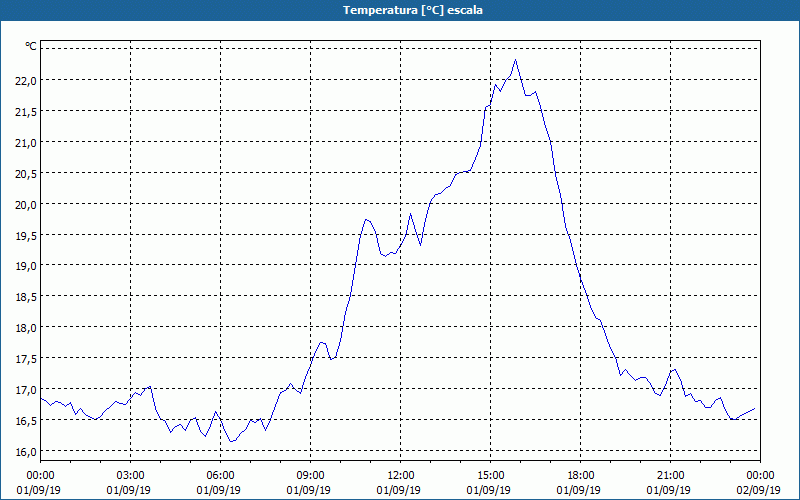Click the 21,0 y-axis label

[26, 143]
